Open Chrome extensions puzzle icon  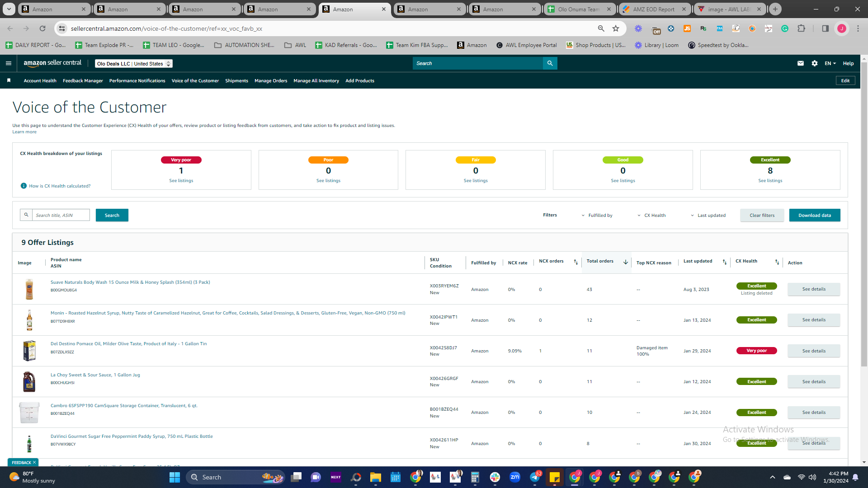click(x=801, y=28)
